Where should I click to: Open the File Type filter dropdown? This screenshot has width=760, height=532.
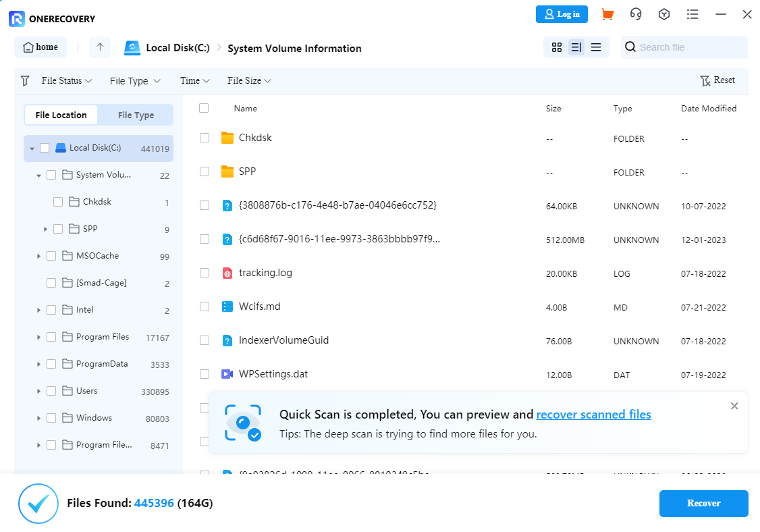[134, 80]
